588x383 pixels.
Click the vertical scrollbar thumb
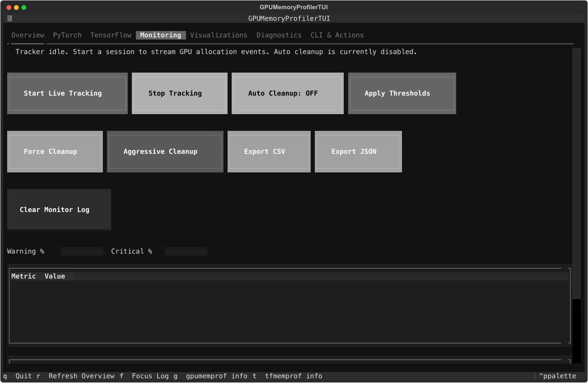point(576,173)
